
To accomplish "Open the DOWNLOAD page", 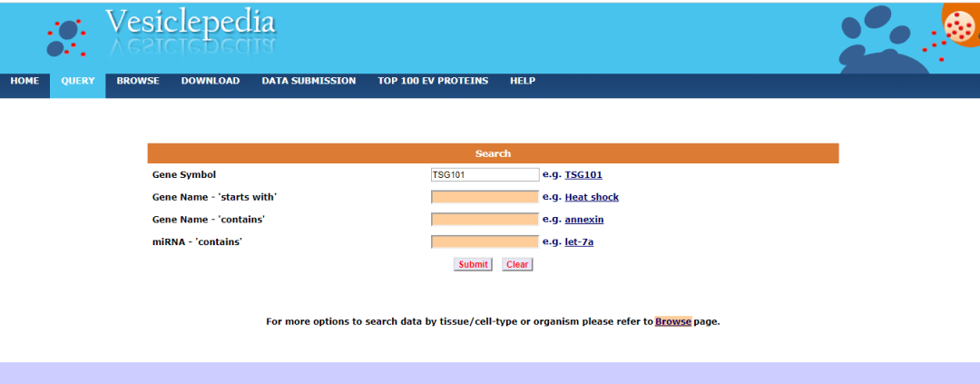I will pos(210,82).
